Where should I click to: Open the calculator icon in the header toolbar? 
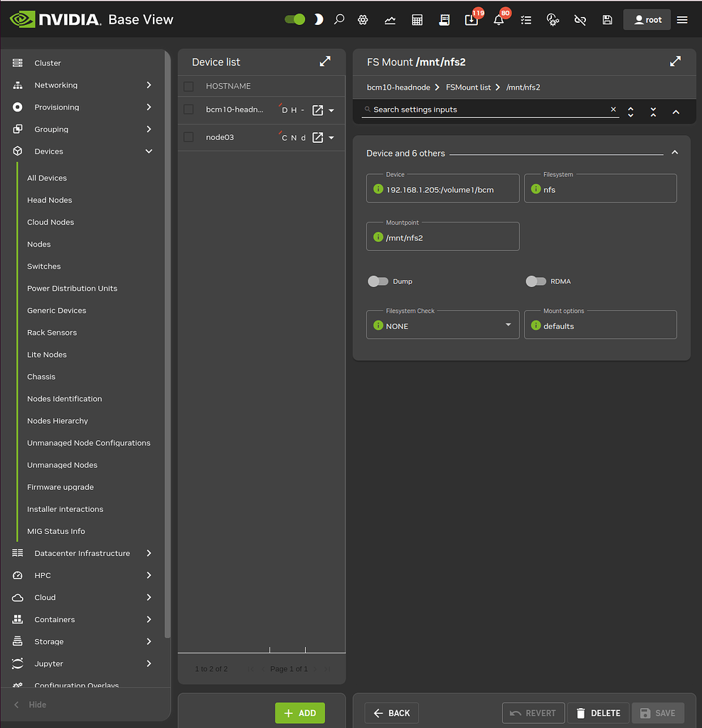[417, 19]
